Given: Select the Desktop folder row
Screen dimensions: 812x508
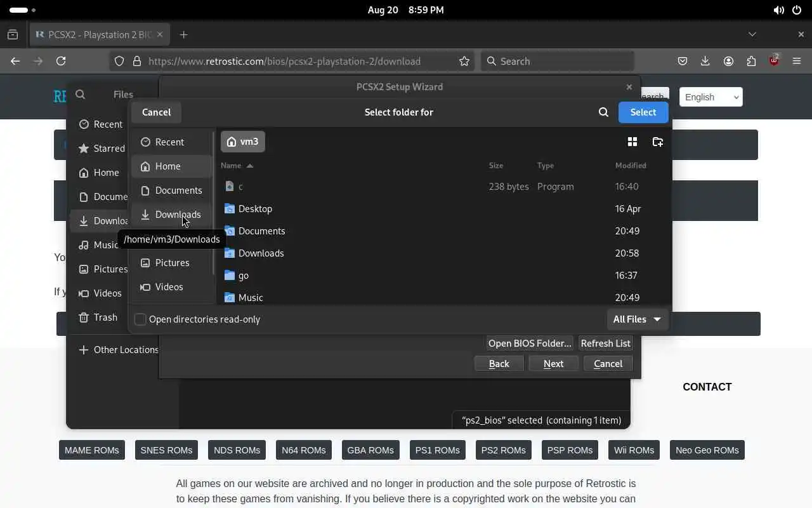Looking at the screenshot, I should coord(444,209).
